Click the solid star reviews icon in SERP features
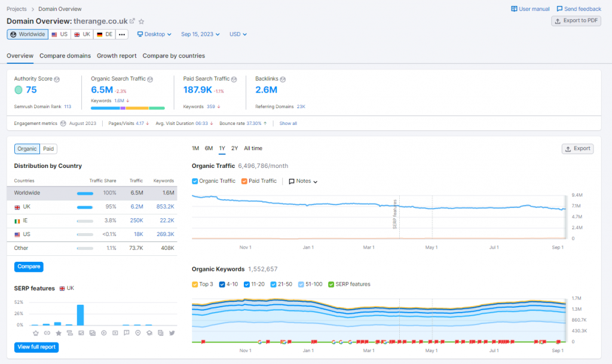 tap(58, 332)
